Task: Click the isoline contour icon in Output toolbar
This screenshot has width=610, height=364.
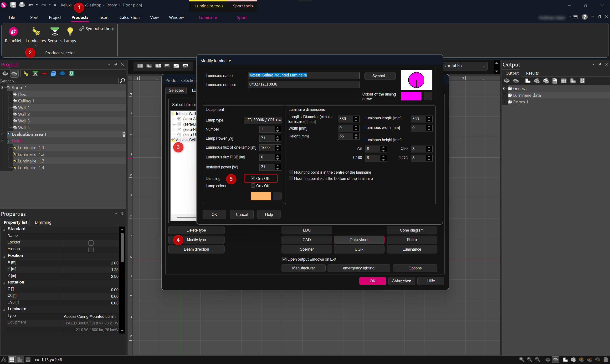Action: coord(573,81)
